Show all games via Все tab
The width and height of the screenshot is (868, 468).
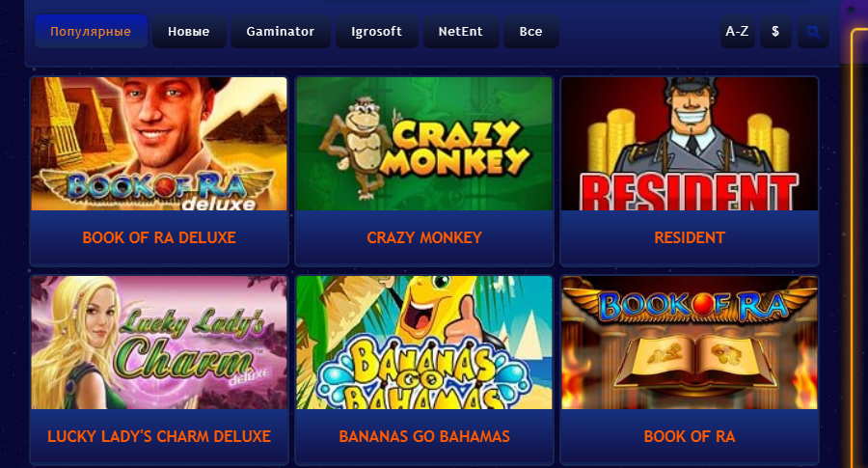(x=530, y=32)
